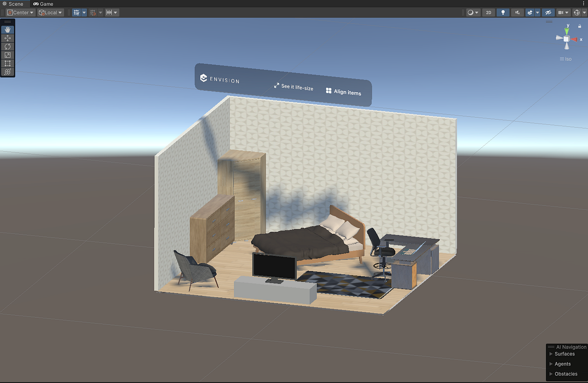Viewport: 588px width, 383px height.
Task: Select the Hand view tool
Action: pos(7,29)
